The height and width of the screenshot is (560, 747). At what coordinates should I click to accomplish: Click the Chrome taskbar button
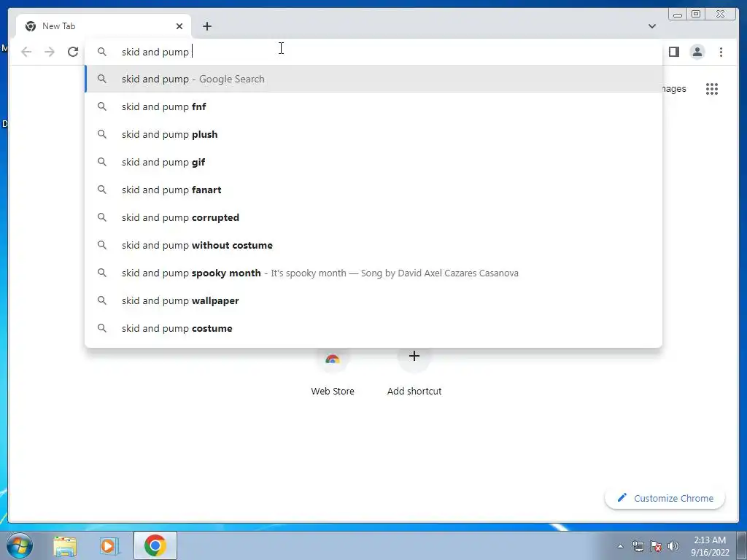point(155,545)
